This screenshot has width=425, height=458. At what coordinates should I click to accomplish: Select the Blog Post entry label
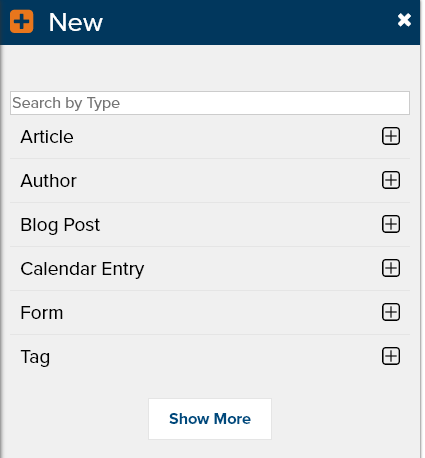(x=60, y=225)
